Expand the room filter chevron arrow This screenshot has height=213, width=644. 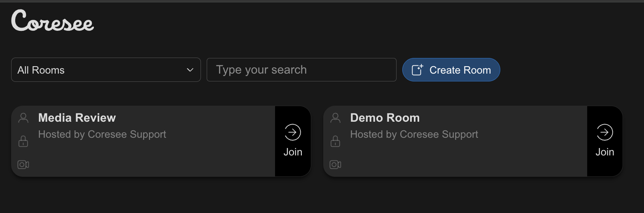[x=190, y=70]
